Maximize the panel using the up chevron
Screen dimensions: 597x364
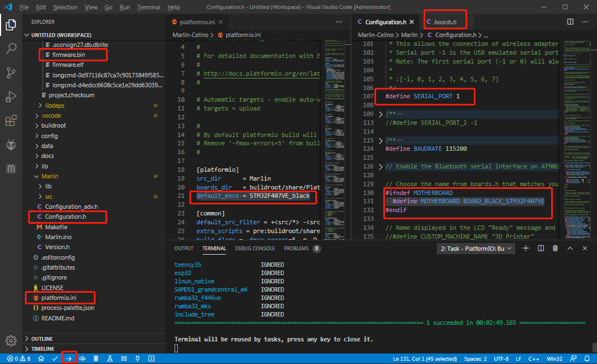[x=570, y=248]
